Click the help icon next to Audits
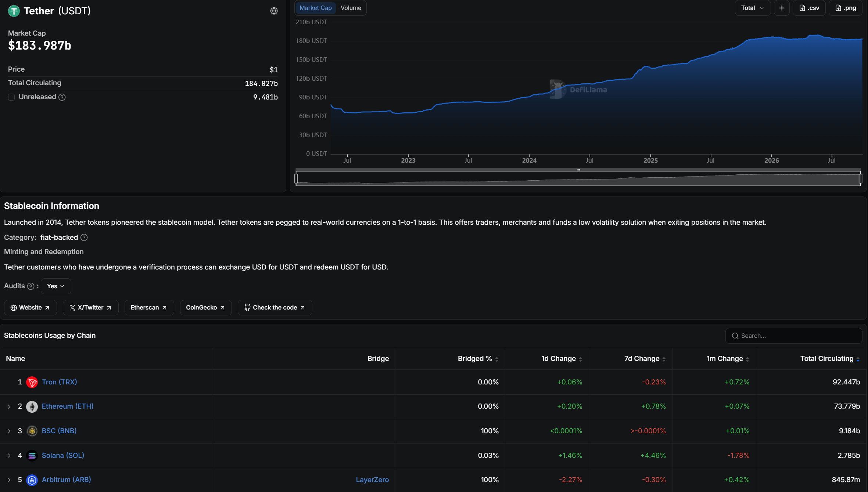The height and width of the screenshot is (492, 868). (x=31, y=286)
